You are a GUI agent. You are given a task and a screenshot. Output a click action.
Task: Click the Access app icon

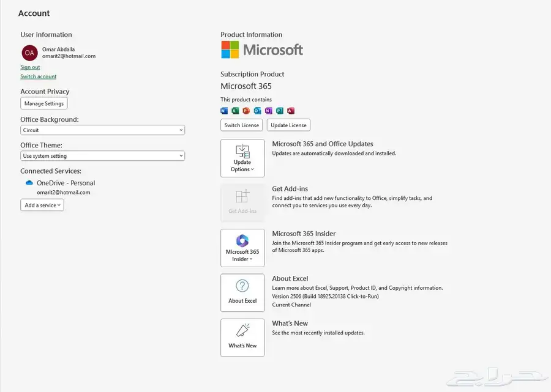coord(291,111)
